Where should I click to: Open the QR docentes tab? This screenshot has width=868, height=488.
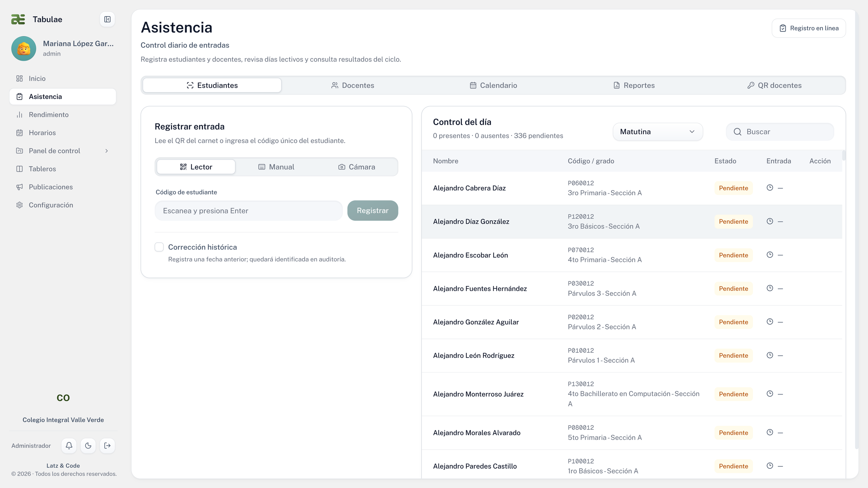[774, 85]
